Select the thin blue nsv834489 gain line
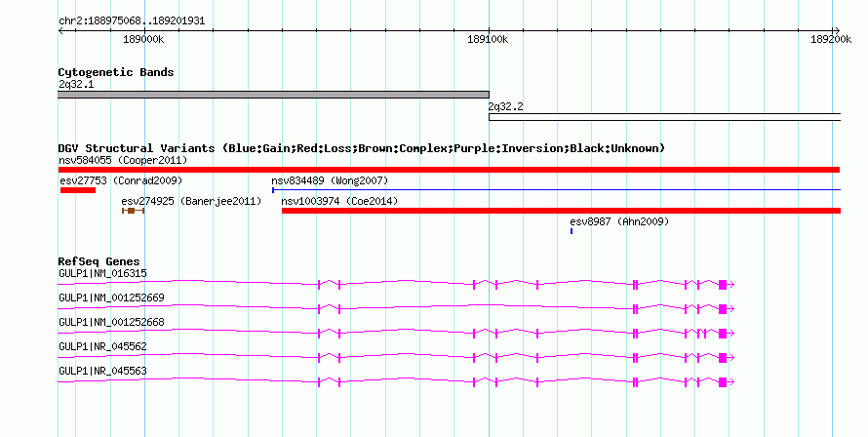 [x=556, y=190]
